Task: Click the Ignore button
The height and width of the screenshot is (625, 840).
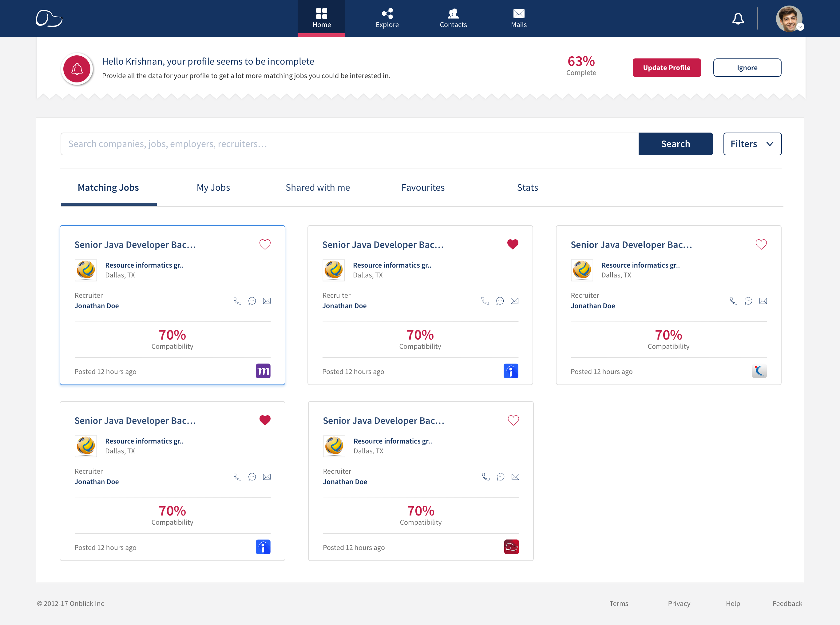Action: (747, 68)
